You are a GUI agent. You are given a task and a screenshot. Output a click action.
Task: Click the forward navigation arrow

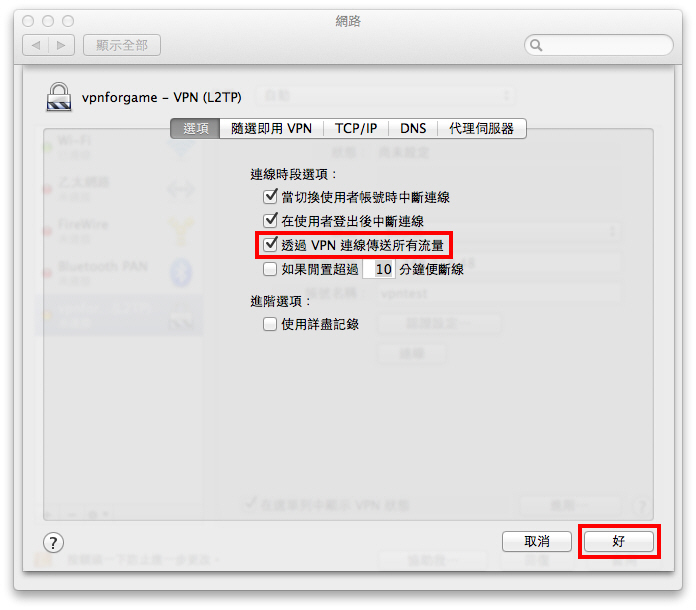[61, 45]
